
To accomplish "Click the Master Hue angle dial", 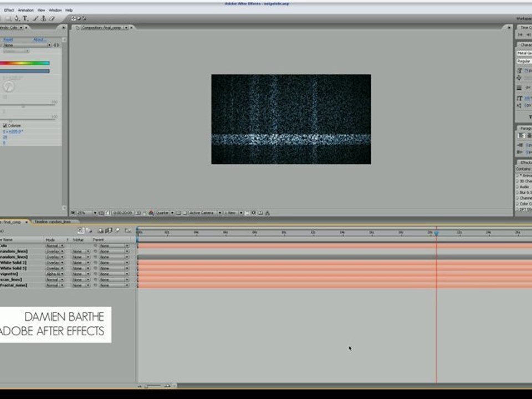I will 8,87.
